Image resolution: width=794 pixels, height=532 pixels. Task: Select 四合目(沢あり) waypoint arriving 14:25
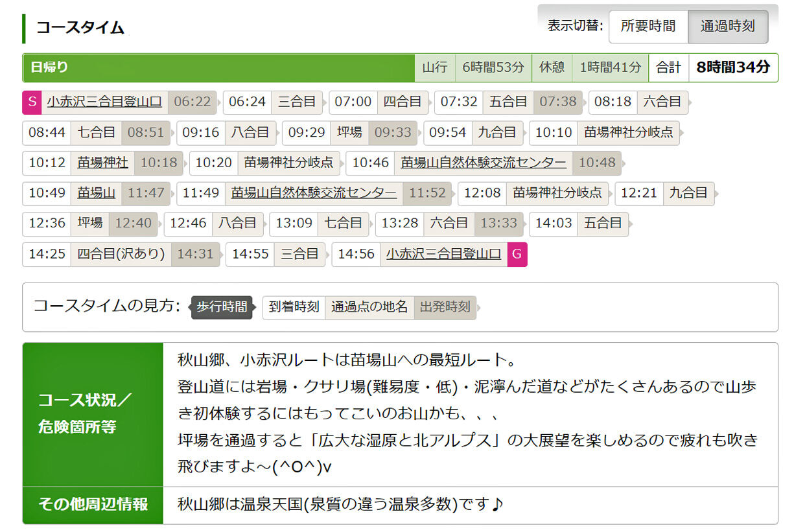coord(121,254)
